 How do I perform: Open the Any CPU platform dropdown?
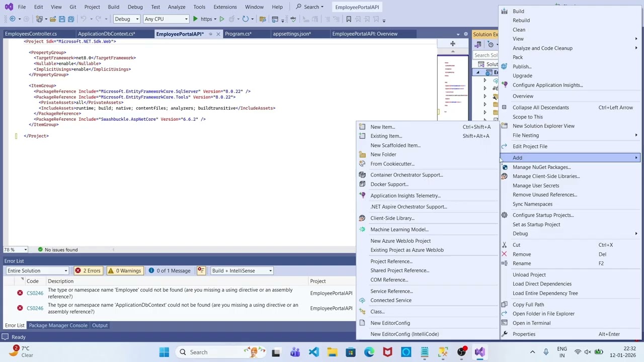tap(166, 19)
